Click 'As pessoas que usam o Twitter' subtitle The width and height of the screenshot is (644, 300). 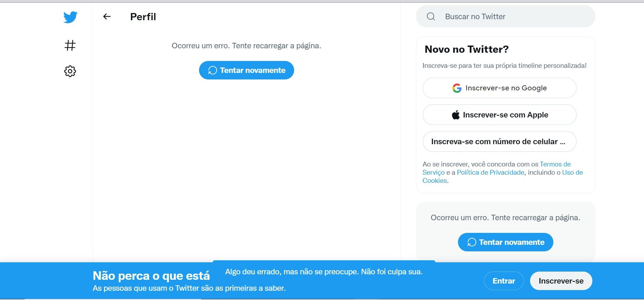click(x=189, y=288)
